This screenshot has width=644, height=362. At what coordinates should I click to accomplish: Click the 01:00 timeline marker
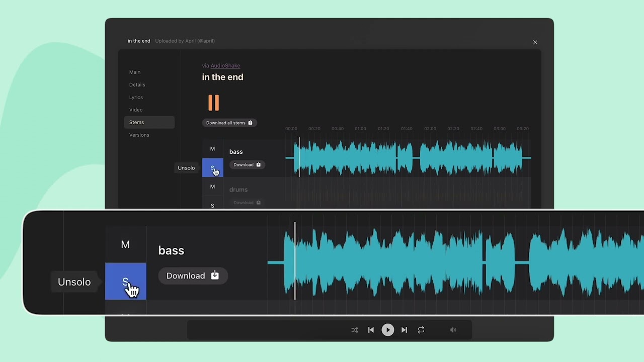(360, 129)
